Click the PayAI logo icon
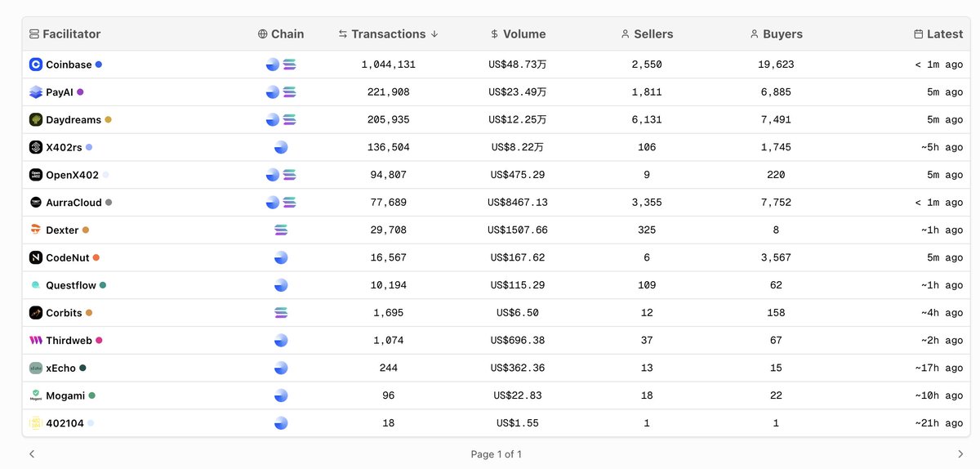 tap(36, 92)
